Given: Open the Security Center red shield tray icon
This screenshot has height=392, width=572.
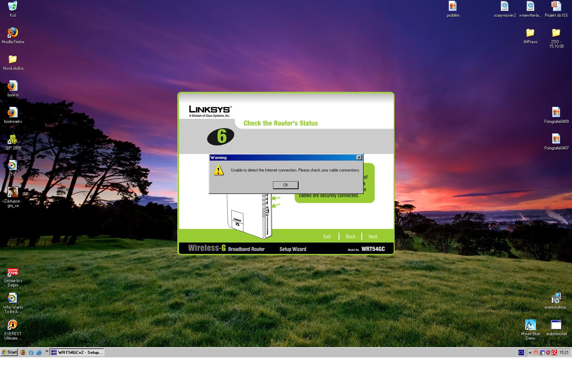Looking at the screenshot, I should coord(548,353).
